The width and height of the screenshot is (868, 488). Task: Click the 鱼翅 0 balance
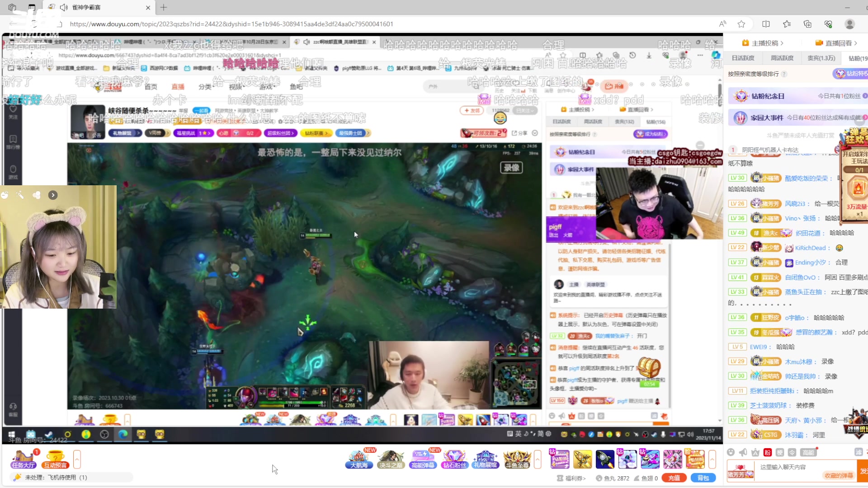point(646,478)
